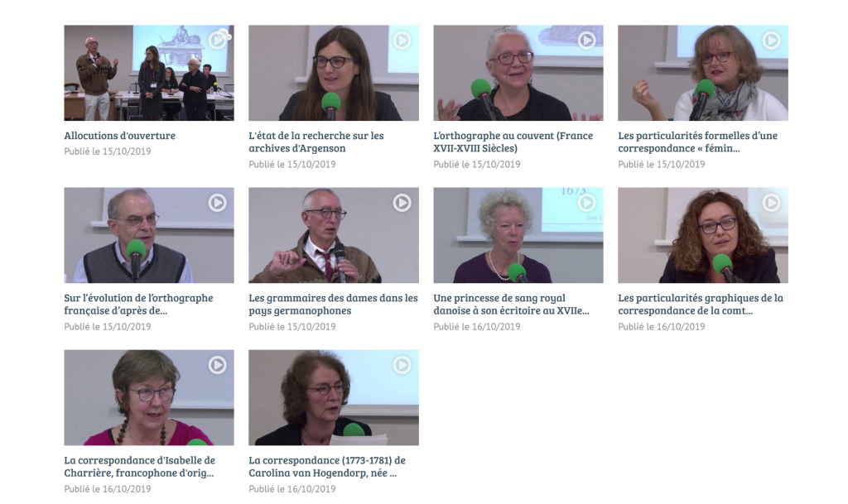Open L'état de la recherche sur les archives d'Argenson
This screenshot has height=504, width=848.
click(316, 142)
